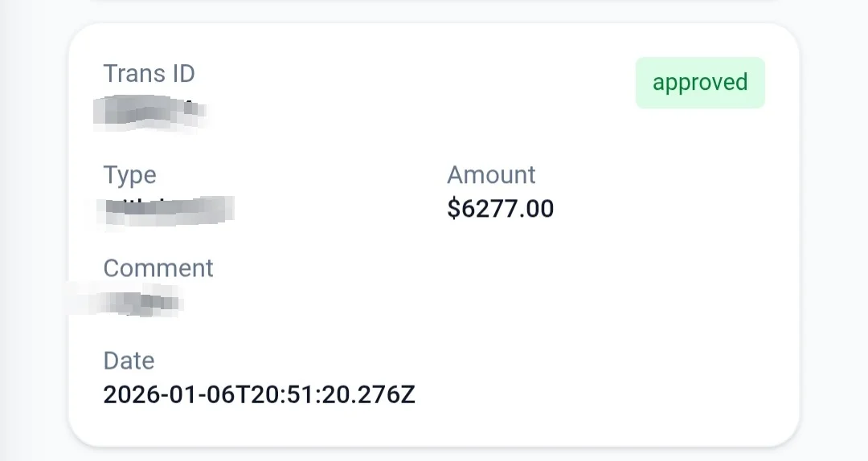Click the dollar sign in the amount
The width and height of the screenshot is (868, 461).
click(x=453, y=210)
